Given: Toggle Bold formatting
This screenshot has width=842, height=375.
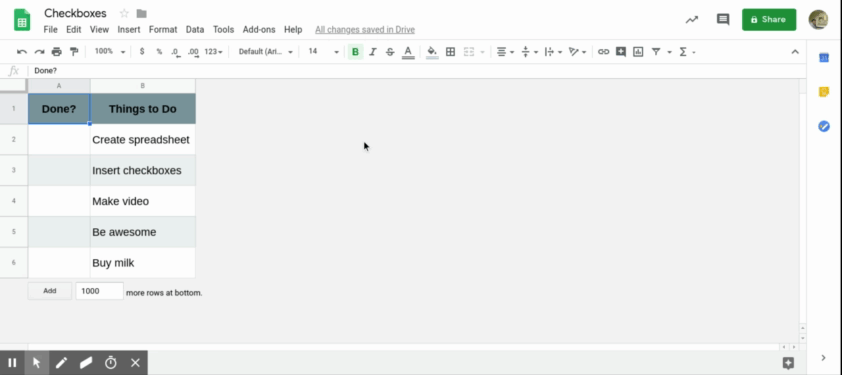Looking at the screenshot, I should [355, 52].
